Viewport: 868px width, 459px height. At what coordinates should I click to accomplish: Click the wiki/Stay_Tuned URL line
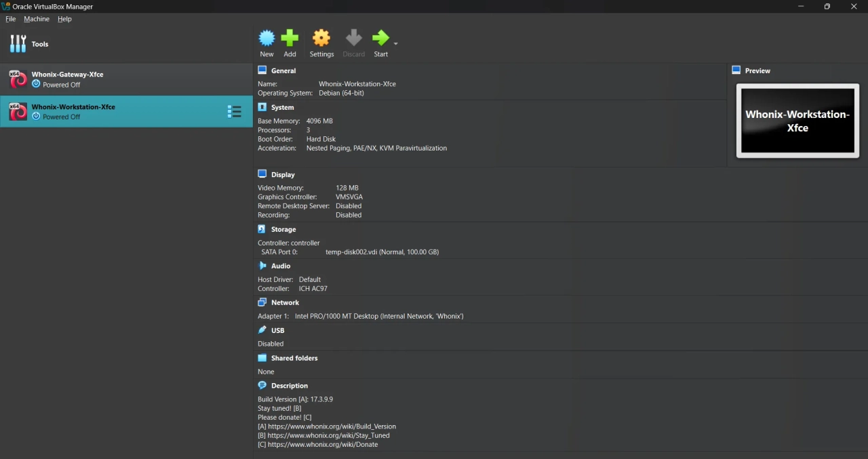click(x=323, y=435)
